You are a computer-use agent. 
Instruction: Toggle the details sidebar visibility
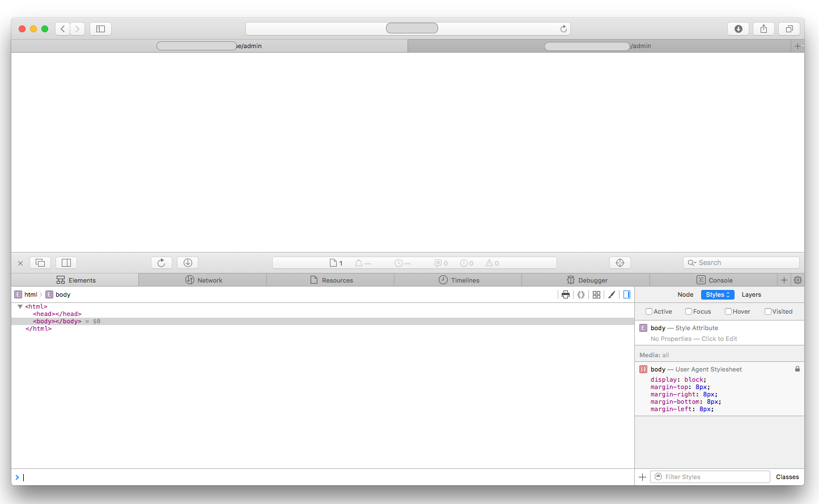click(627, 294)
